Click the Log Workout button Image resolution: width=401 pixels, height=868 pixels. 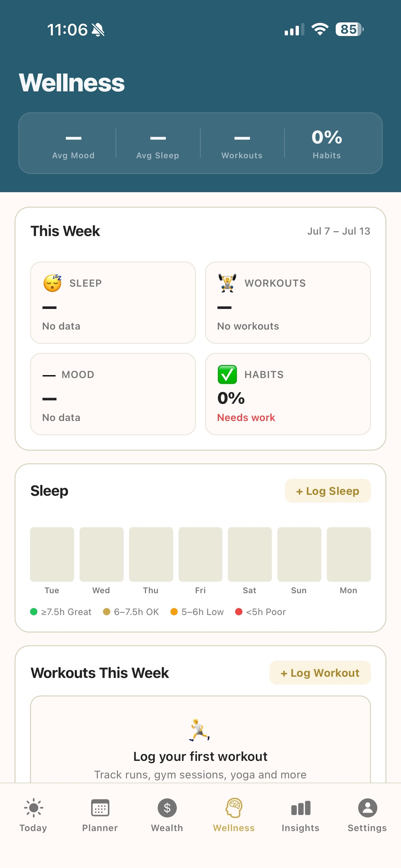(x=320, y=673)
